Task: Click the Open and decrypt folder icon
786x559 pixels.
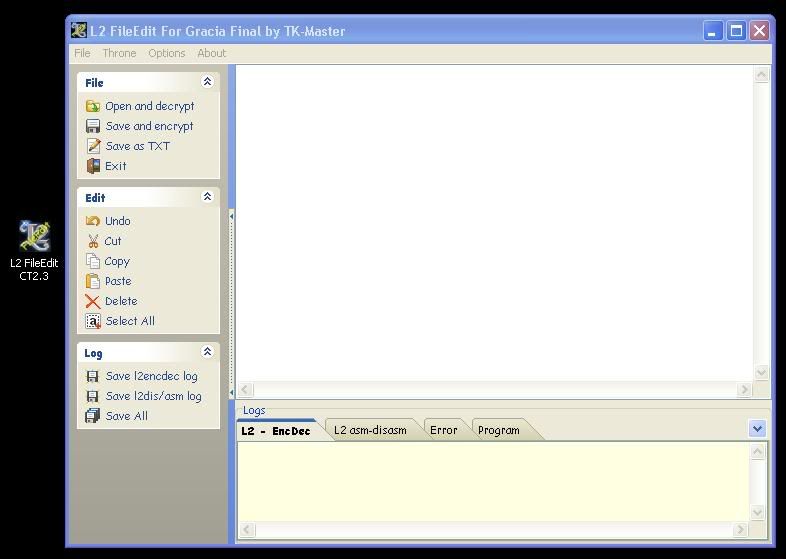Action: tap(93, 106)
